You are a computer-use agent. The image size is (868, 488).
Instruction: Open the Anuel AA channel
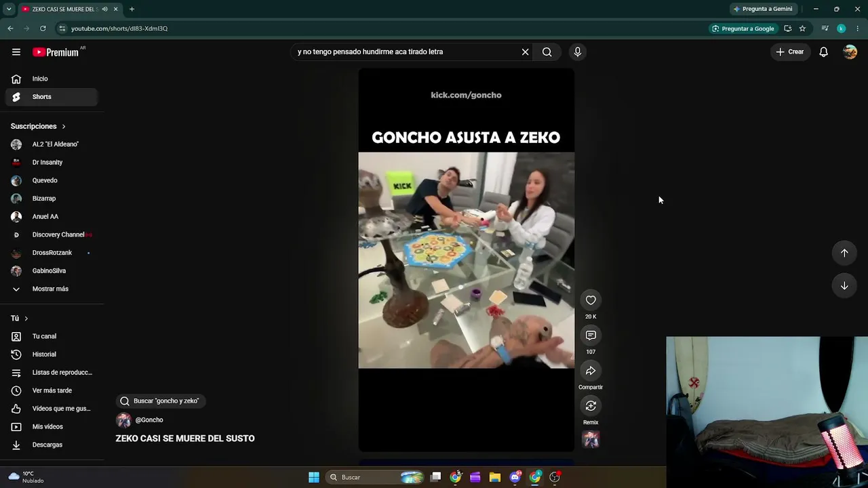tap(52, 217)
